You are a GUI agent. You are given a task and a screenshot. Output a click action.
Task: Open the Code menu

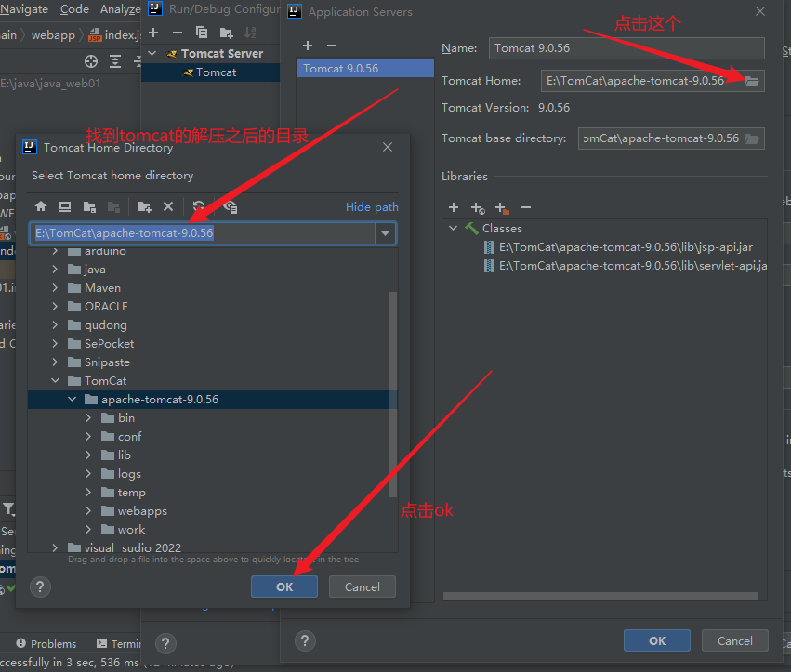click(74, 9)
